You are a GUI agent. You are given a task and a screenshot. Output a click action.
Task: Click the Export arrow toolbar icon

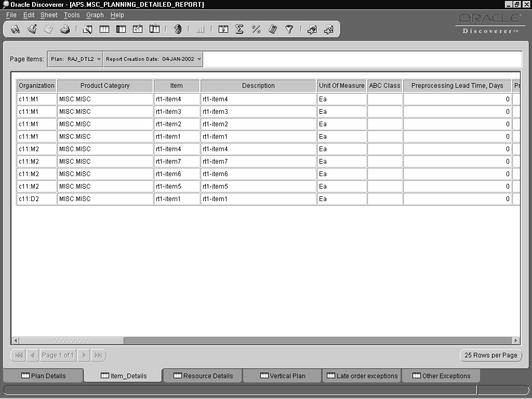tap(312, 30)
